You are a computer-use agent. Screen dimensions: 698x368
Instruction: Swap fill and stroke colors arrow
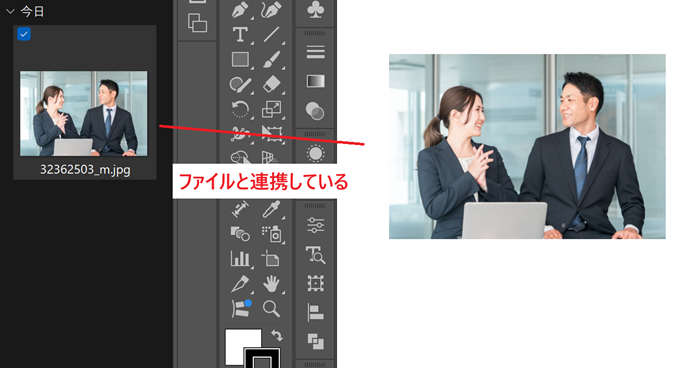coord(277,335)
